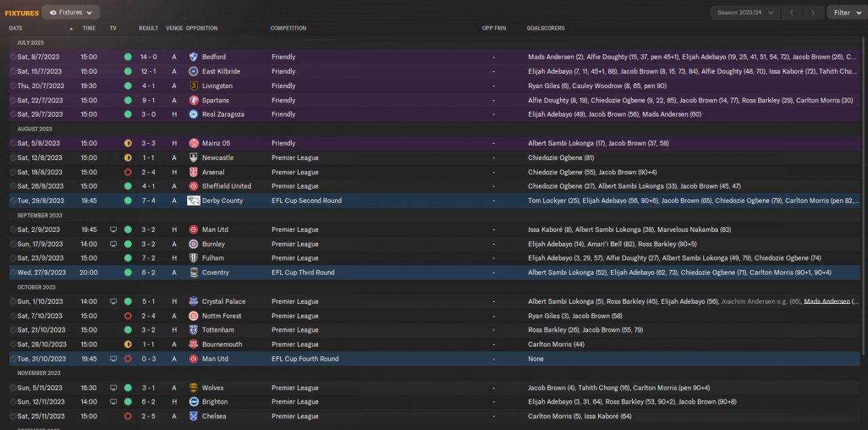The height and width of the screenshot is (430, 868).
Task: Click the Bedford club badge
Action: 193,57
